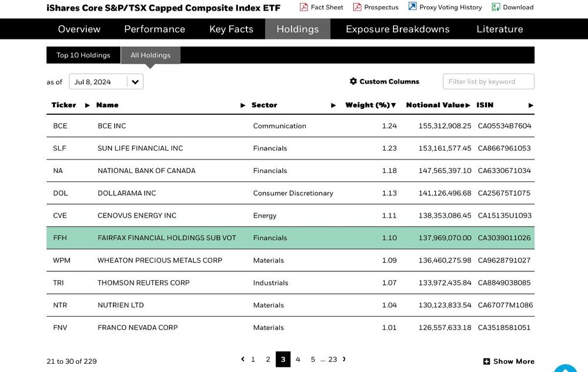Click ISIN CA3039011026 cell
The height and width of the screenshot is (372, 588).
[505, 238]
